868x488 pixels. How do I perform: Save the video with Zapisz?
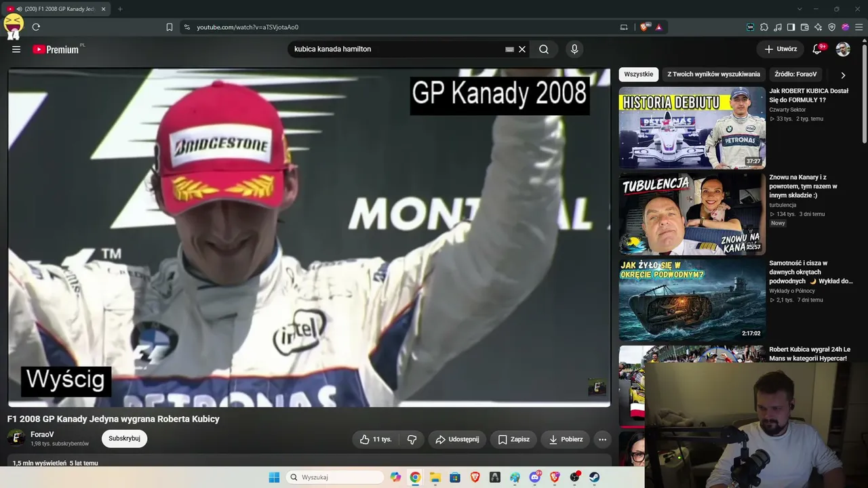point(513,439)
